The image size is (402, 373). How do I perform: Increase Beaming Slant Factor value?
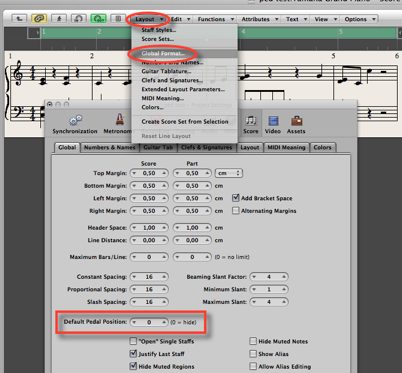click(284, 277)
